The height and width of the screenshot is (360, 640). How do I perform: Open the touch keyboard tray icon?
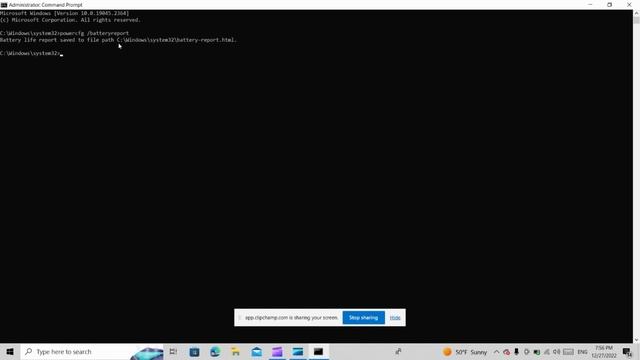click(568, 352)
